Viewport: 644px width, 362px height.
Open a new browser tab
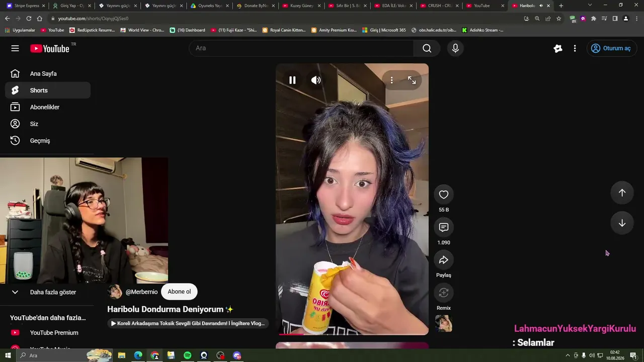coord(561,6)
